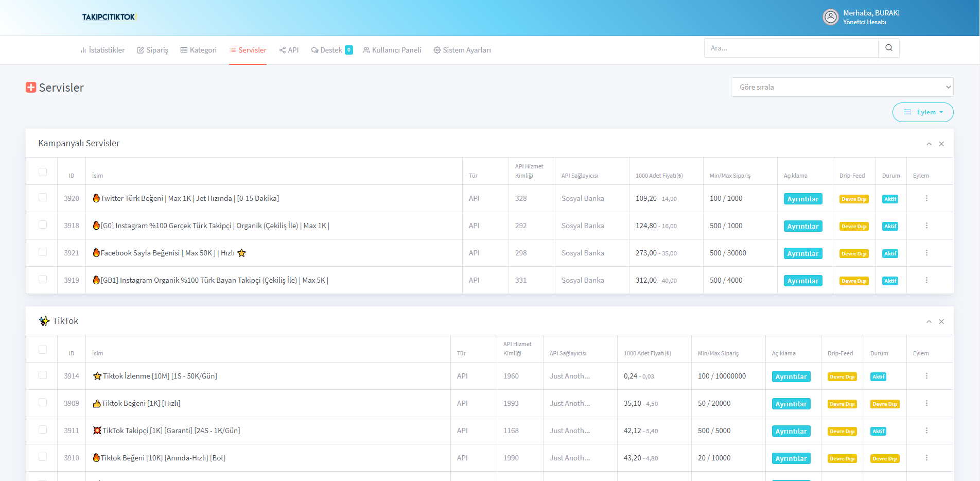Show Ayrıntılar for Facebook Sayfa Beğenisi
Screen dimensions: 980x481
[x=803, y=253]
